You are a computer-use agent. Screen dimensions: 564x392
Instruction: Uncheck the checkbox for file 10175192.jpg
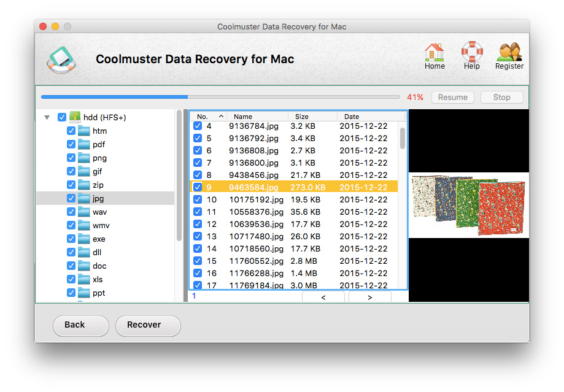tap(198, 199)
